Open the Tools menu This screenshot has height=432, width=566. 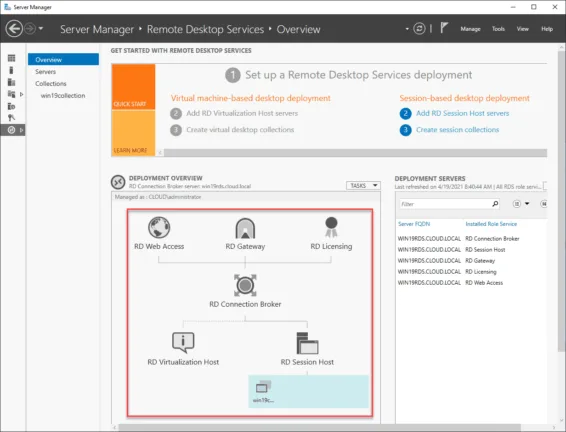tap(498, 29)
